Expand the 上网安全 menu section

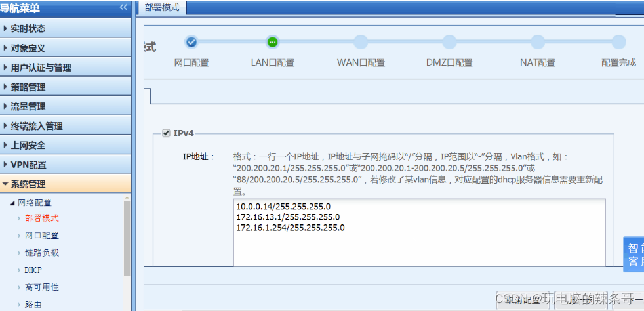tap(66, 146)
